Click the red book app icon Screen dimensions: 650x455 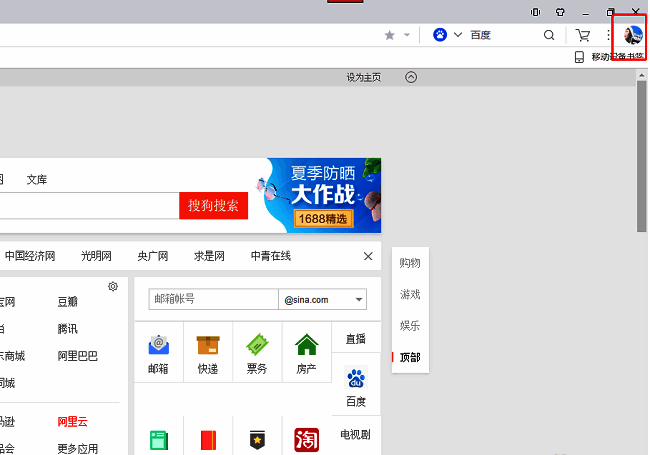[x=208, y=440]
